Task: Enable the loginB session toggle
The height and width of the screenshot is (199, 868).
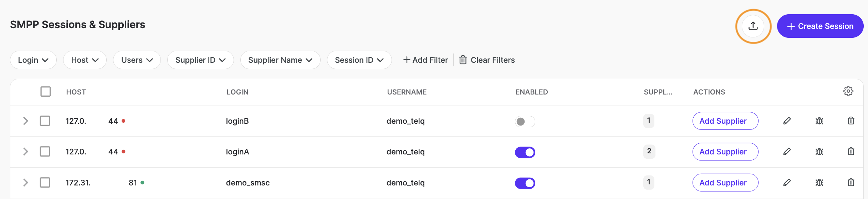Action: [525, 122]
